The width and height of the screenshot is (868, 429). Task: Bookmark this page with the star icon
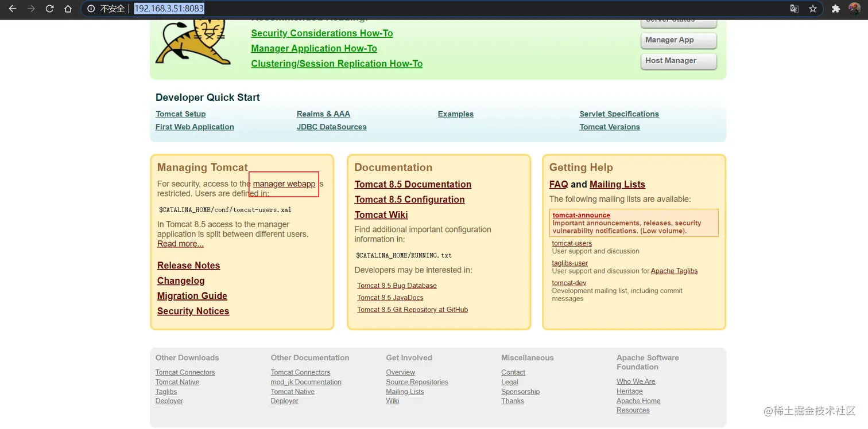pos(813,9)
